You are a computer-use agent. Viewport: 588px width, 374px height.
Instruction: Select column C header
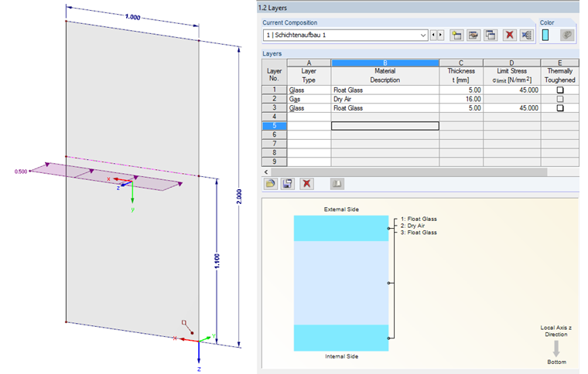[x=461, y=63]
